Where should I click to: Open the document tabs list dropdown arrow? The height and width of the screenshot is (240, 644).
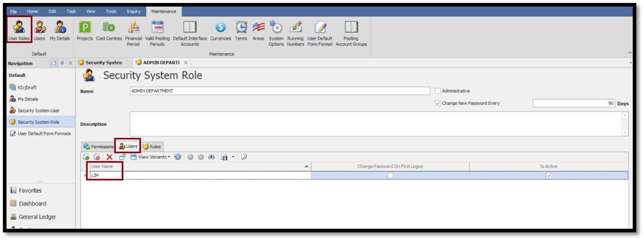coord(631,63)
